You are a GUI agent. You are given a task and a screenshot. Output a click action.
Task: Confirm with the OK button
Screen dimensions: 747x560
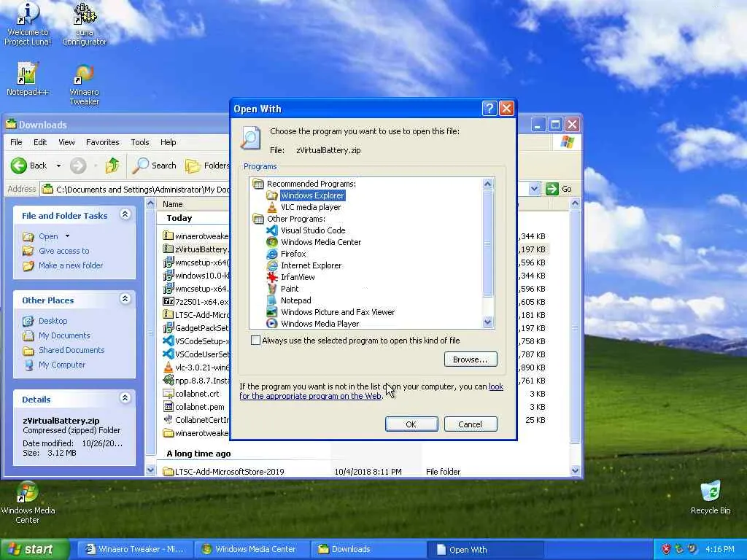(411, 424)
